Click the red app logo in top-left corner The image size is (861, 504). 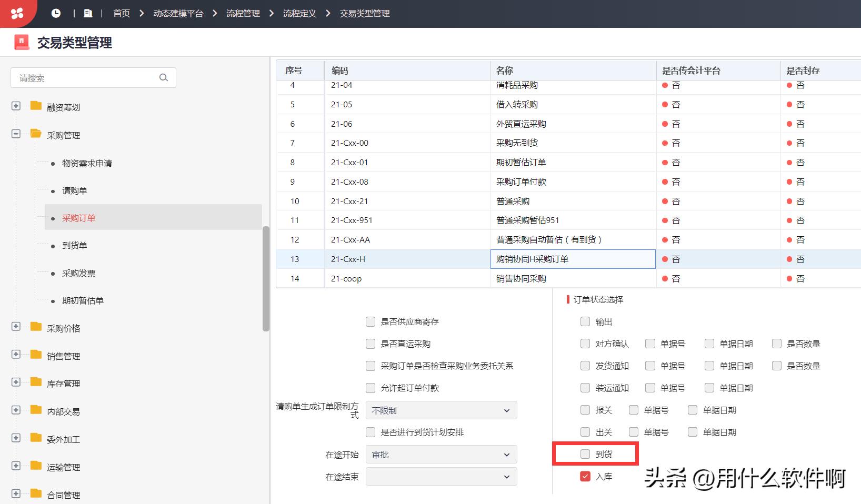(x=18, y=13)
